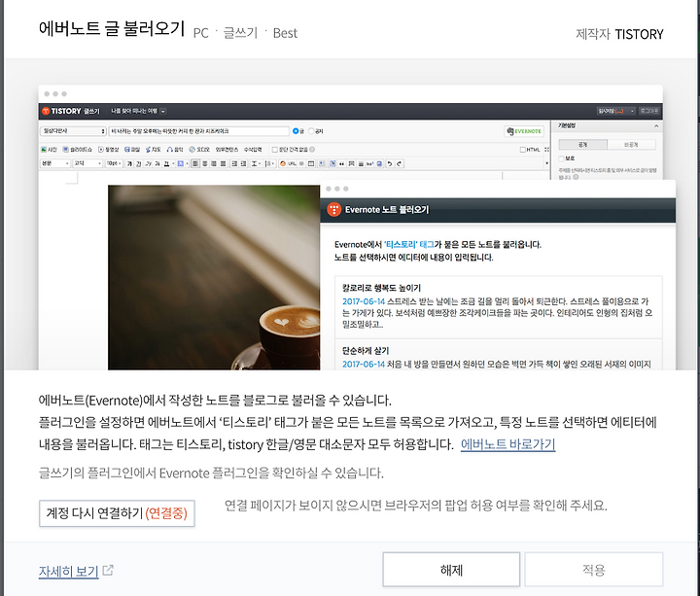Image resolution: width=700 pixels, height=596 pixels.
Task: Open the 자세히 보기 details link
Action: click(69, 571)
